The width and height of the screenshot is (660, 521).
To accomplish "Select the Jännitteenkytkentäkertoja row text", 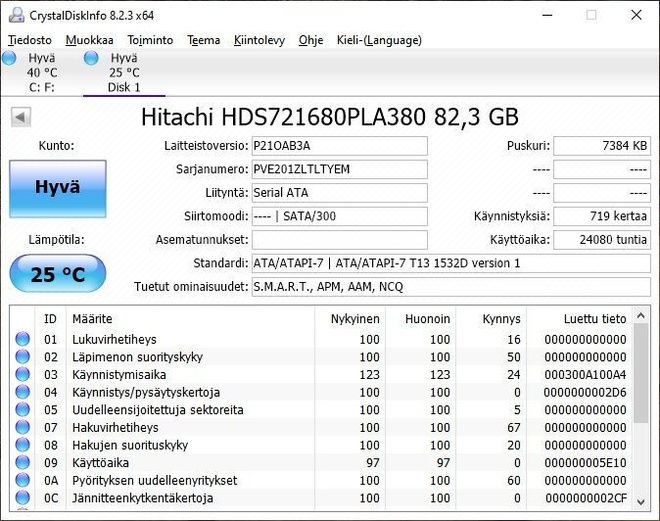I will point(142,498).
